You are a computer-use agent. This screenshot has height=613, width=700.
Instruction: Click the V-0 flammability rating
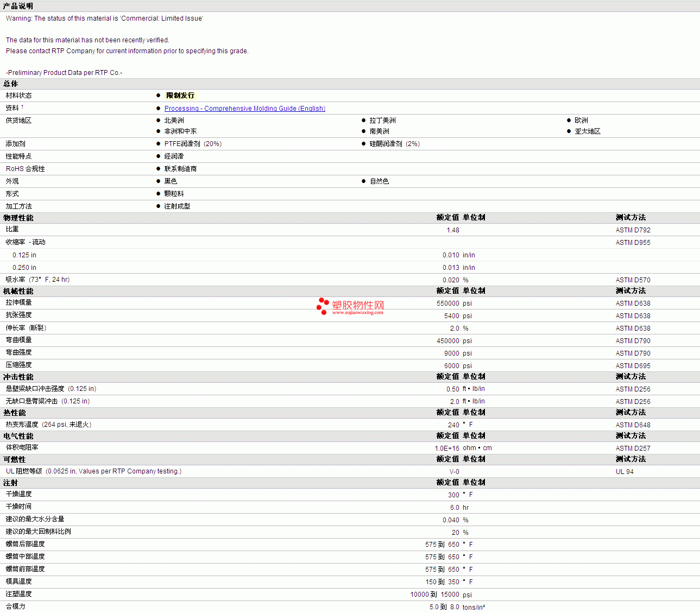(x=455, y=472)
